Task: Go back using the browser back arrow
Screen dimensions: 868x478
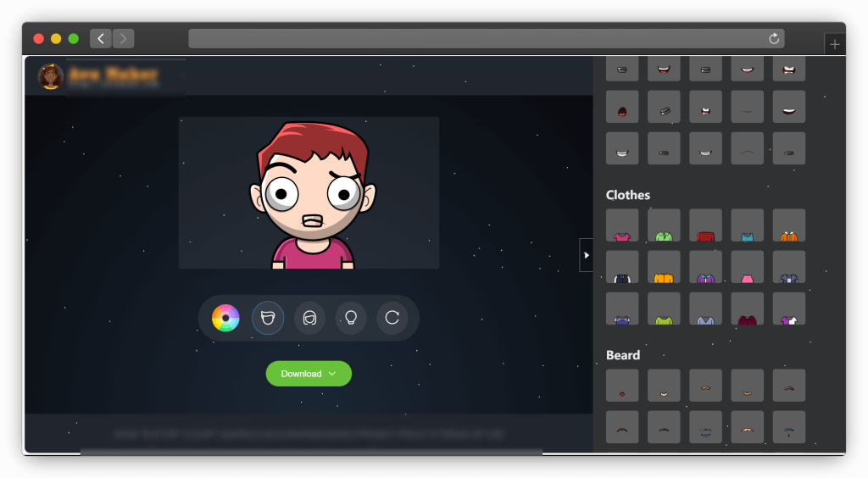Action: click(101, 38)
